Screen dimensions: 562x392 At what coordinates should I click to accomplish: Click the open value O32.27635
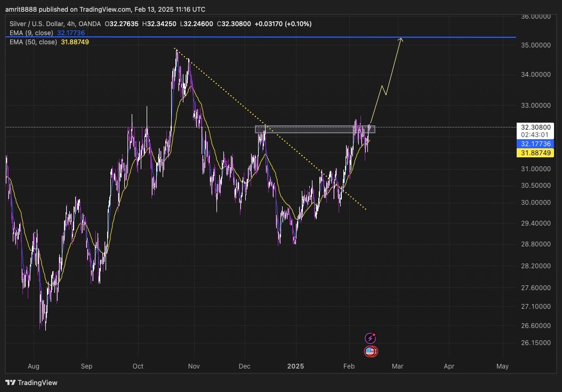pyautogui.click(x=122, y=24)
